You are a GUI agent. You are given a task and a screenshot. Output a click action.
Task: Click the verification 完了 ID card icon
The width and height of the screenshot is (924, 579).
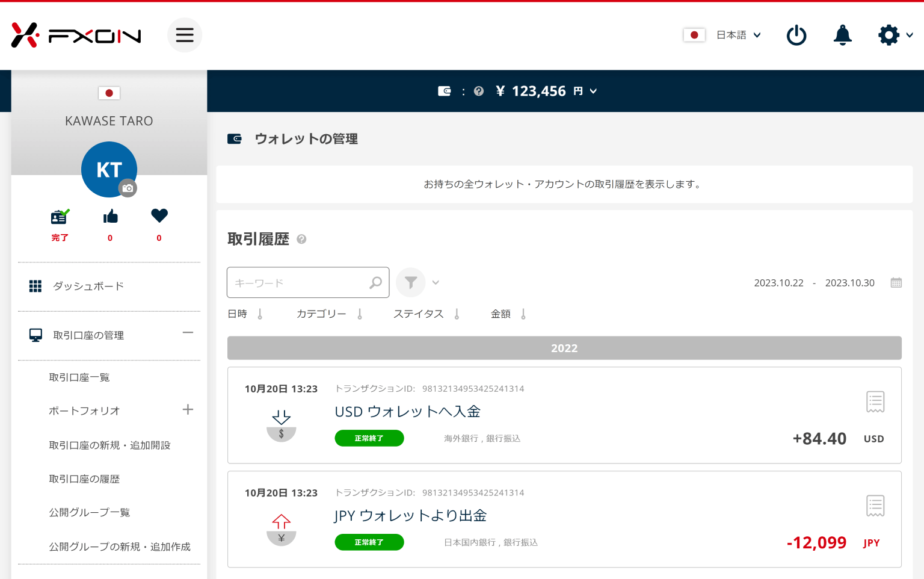click(60, 217)
